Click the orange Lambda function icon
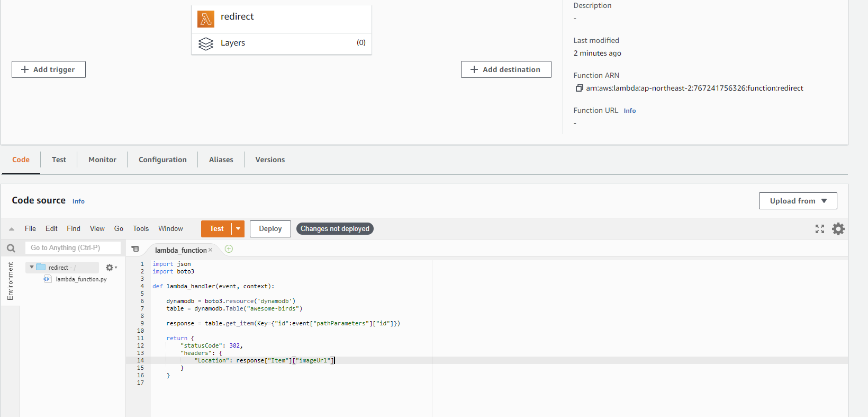This screenshot has height=417, width=868. tap(206, 19)
